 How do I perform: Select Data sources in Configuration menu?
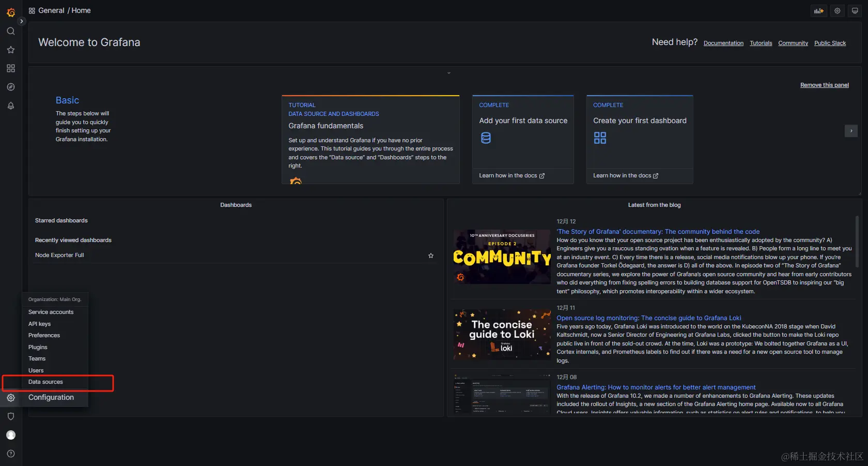pyautogui.click(x=45, y=382)
